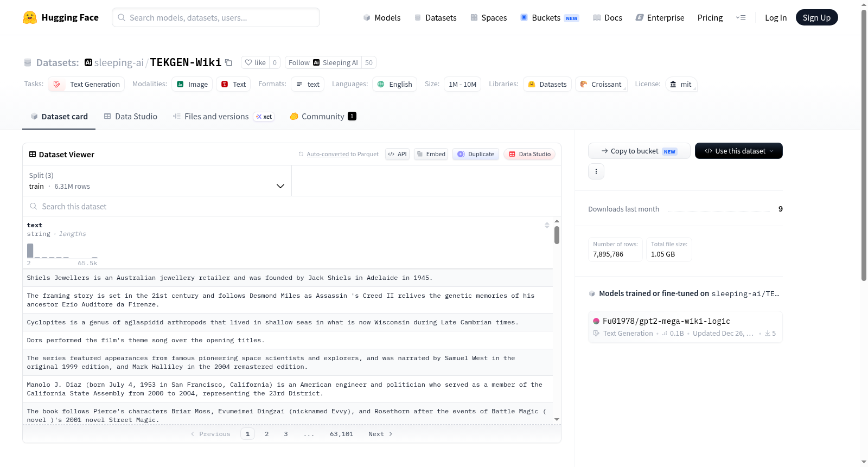
Task: Jump to last page 63,101
Action: pyautogui.click(x=342, y=434)
